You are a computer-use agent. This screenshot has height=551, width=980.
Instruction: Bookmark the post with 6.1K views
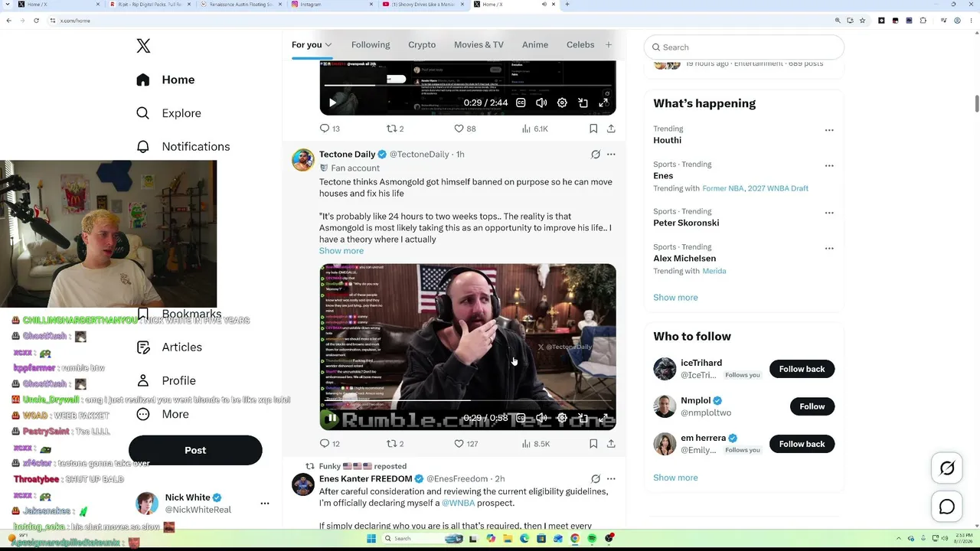[593, 129]
